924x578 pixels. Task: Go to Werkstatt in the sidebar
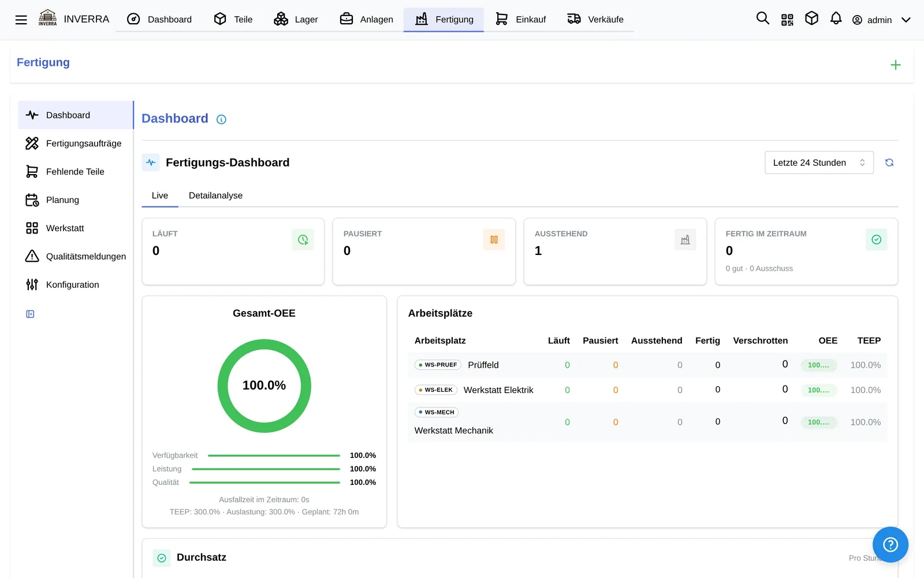click(x=75, y=228)
